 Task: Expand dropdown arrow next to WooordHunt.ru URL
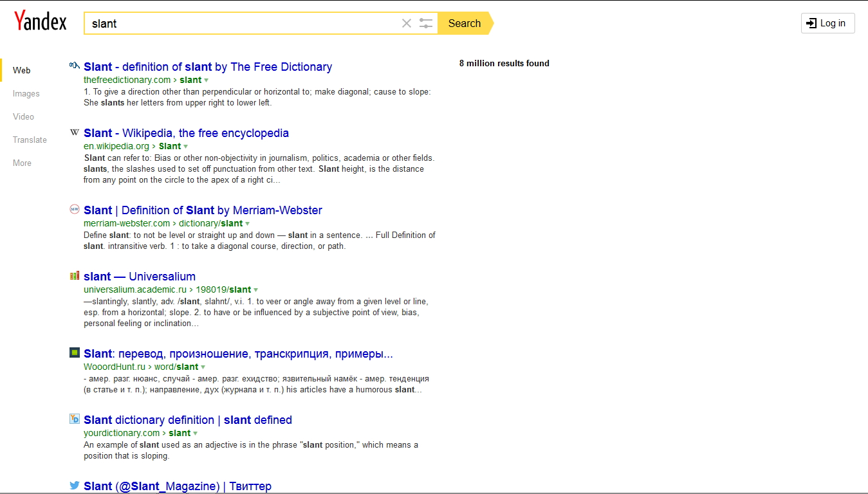(x=203, y=367)
